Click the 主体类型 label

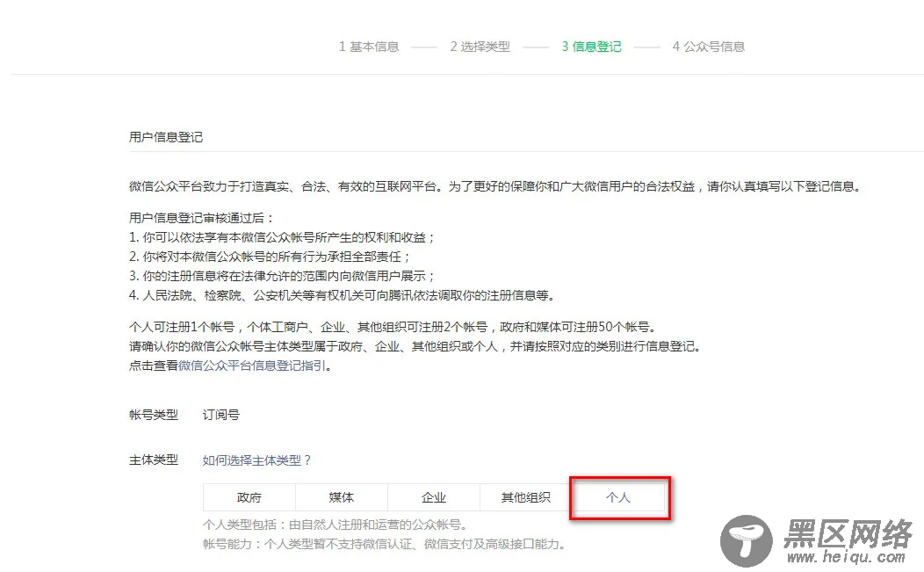click(153, 460)
